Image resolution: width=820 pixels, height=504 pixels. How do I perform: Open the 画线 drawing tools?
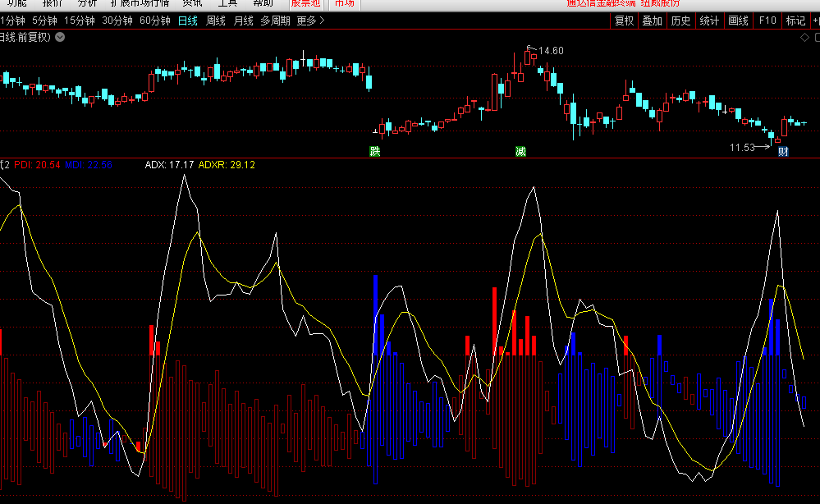tap(738, 21)
